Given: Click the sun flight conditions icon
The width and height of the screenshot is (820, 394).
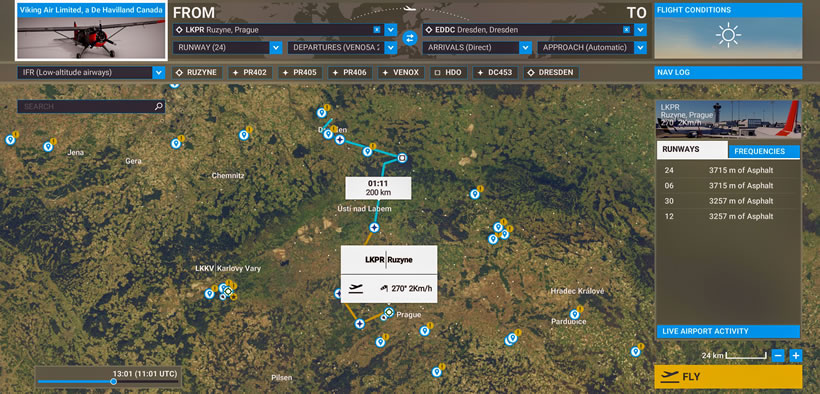Looking at the screenshot, I should click(728, 36).
